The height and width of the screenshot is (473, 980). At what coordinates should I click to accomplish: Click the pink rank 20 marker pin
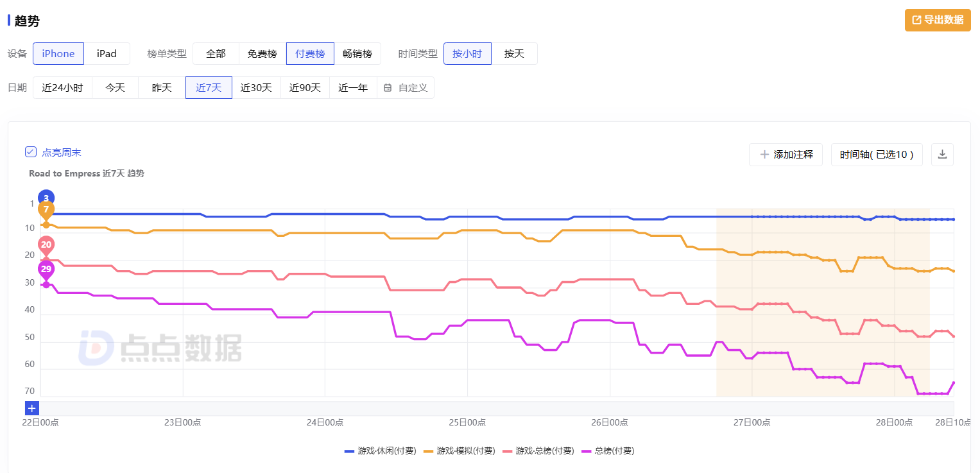coord(46,245)
